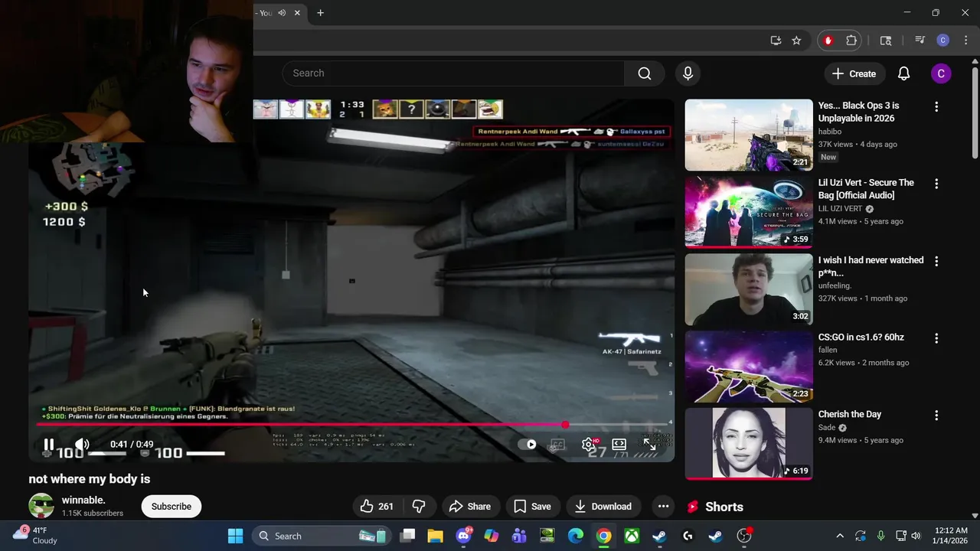Screen dimensions: 980x551
Task: Open CS:GO in cs1.6? 60hz thumbnail
Action: 749,367
